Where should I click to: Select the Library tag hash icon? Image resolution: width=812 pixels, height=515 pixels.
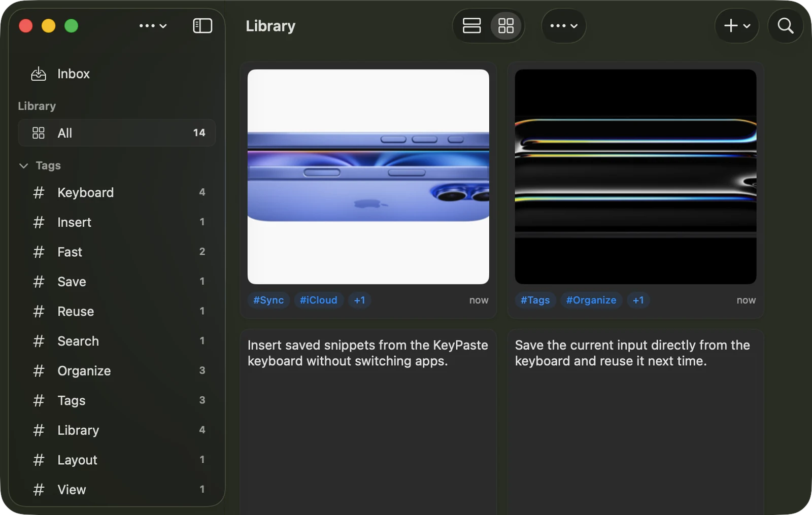coord(39,430)
